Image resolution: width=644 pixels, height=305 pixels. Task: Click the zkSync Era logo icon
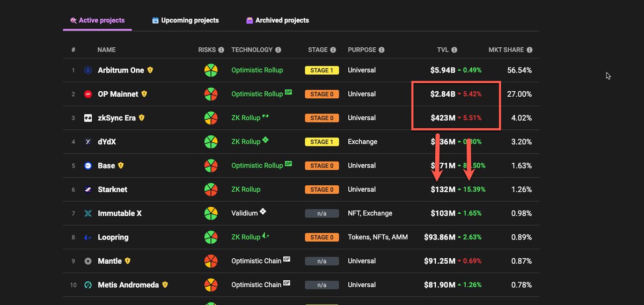pos(88,118)
